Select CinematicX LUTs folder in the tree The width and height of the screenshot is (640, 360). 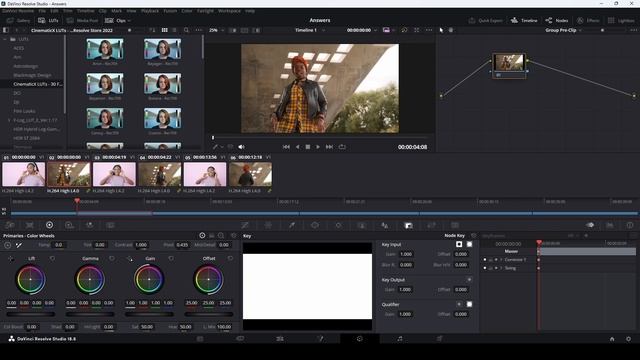(x=38, y=84)
